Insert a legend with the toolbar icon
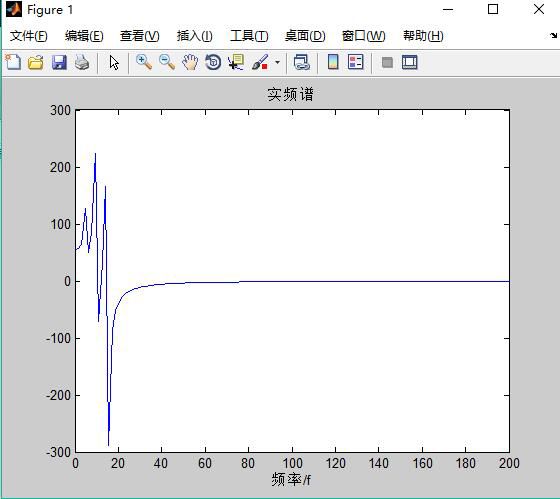This screenshot has width=560, height=499. (356, 63)
